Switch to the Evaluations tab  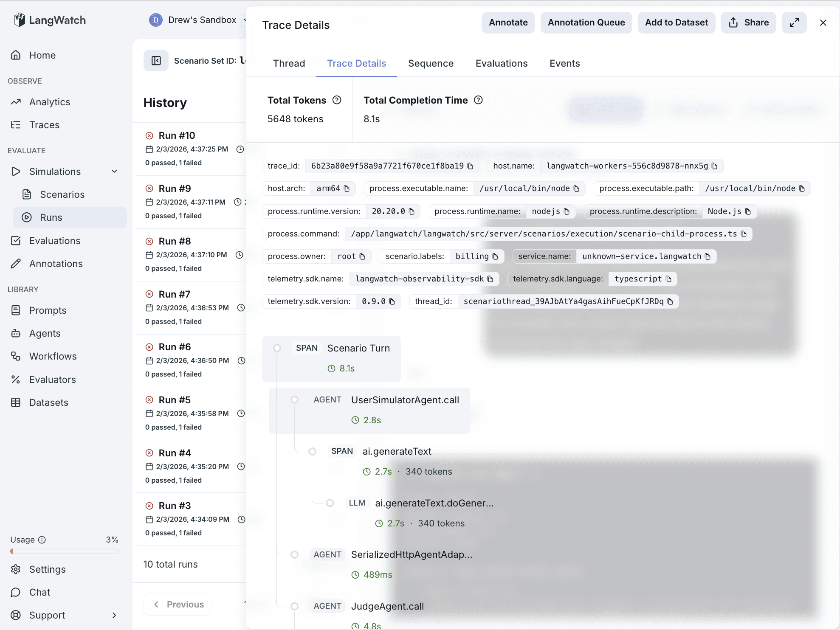502,63
